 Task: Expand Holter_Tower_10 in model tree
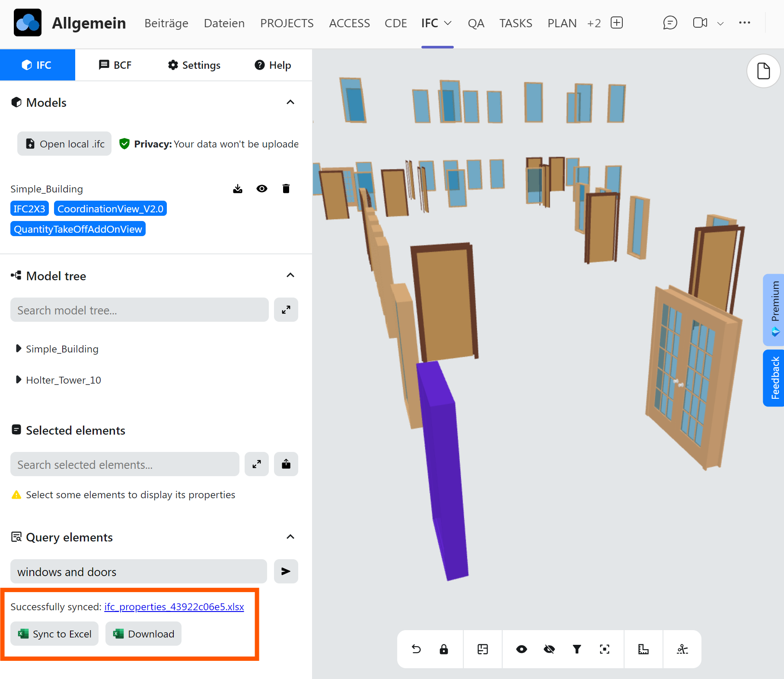point(18,380)
